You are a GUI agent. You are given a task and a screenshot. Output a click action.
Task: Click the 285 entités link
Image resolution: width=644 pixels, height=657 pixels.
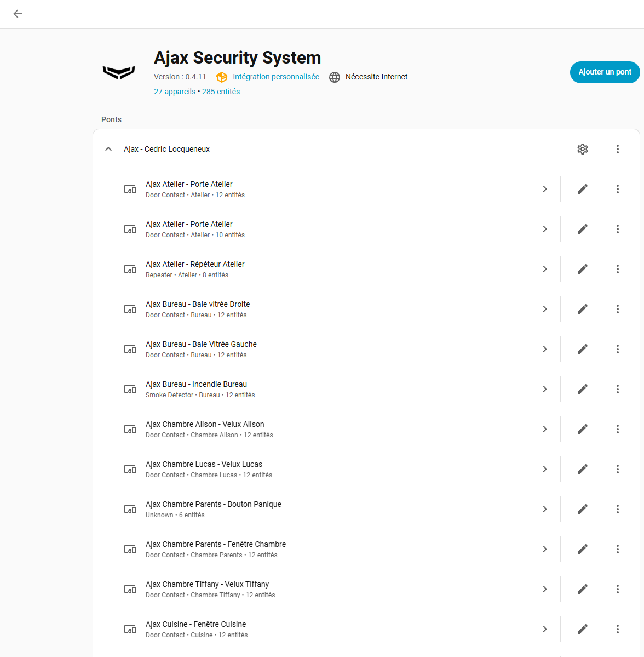pyautogui.click(x=221, y=92)
